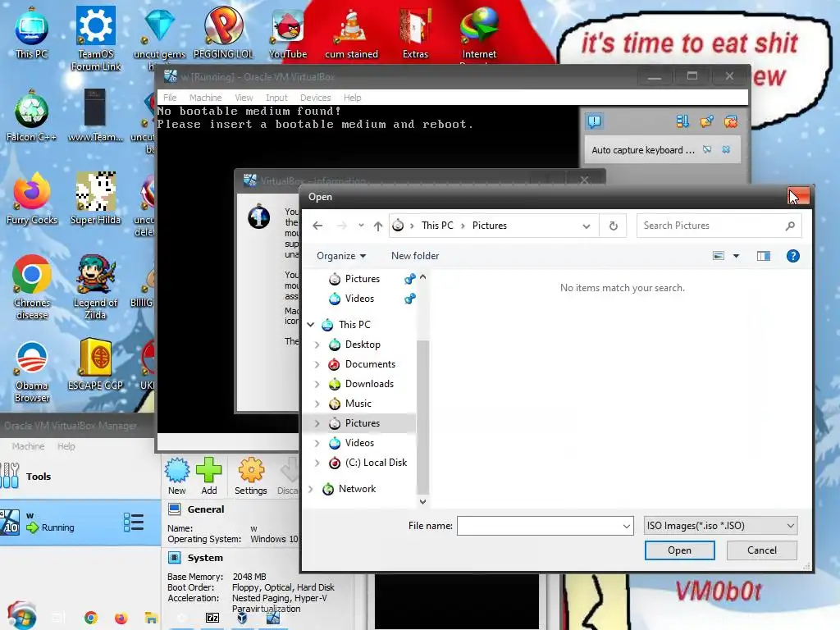Expand the (C:) Local Disk tree node
Image resolution: width=840 pixels, height=630 pixels.
[x=317, y=463]
